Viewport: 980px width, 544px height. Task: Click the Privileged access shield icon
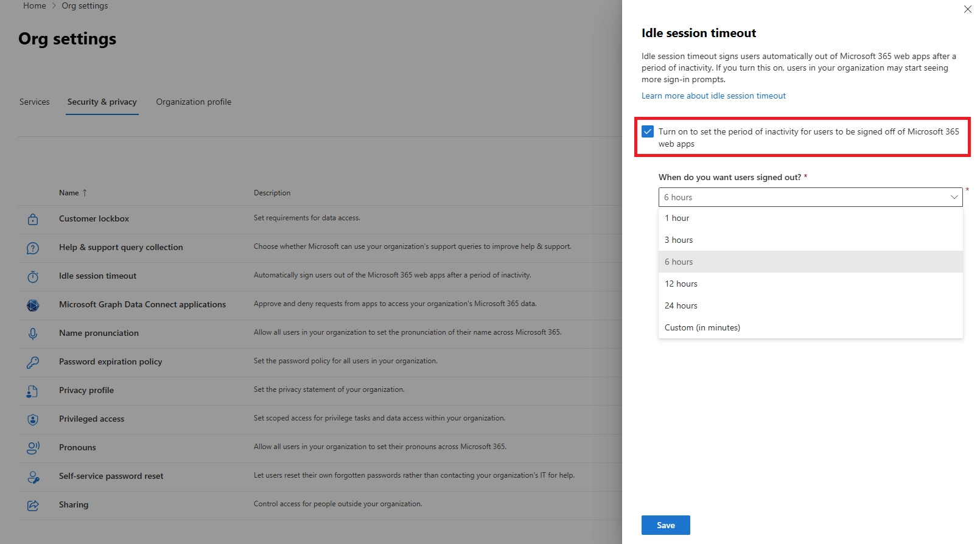point(33,419)
